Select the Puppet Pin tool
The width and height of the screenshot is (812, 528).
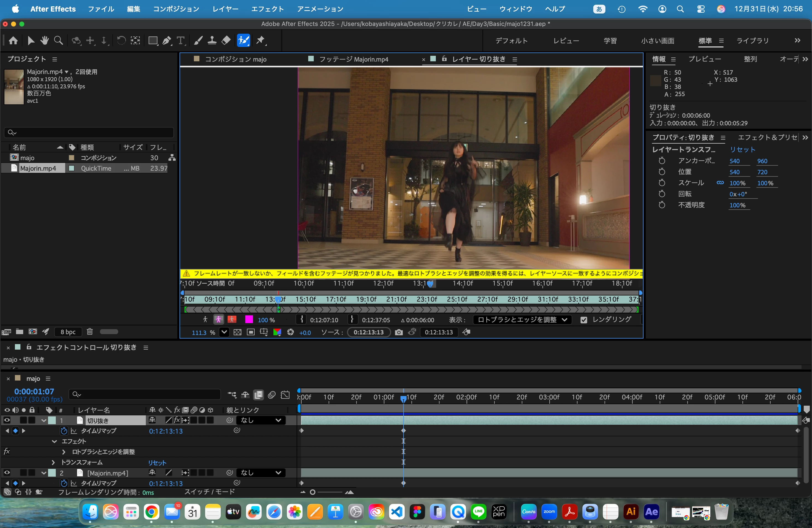click(261, 41)
